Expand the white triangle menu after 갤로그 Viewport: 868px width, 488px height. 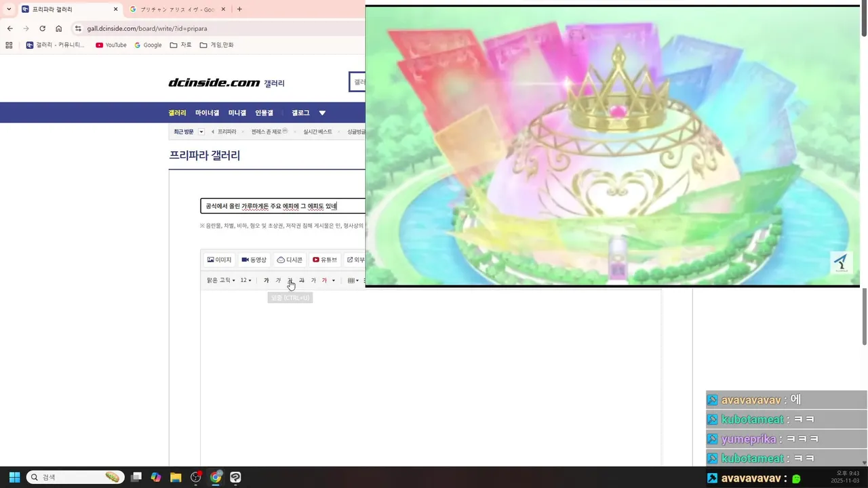coord(322,113)
